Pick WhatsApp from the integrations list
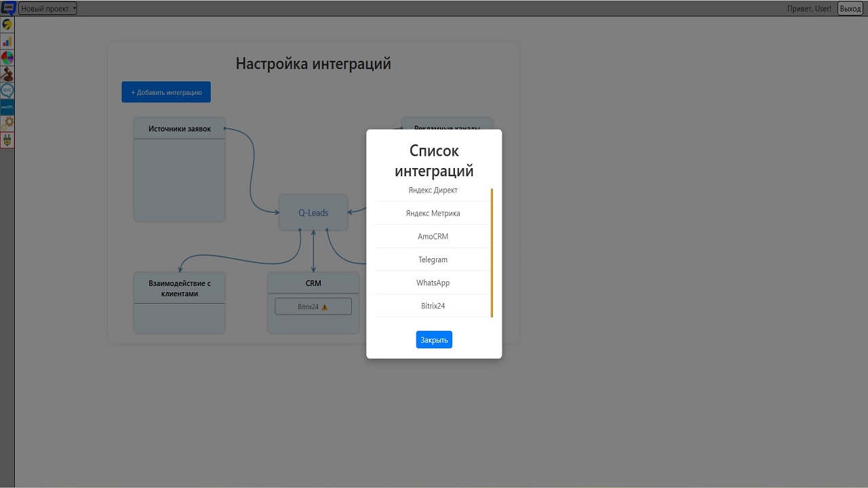This screenshot has width=868, height=488. [x=433, y=283]
